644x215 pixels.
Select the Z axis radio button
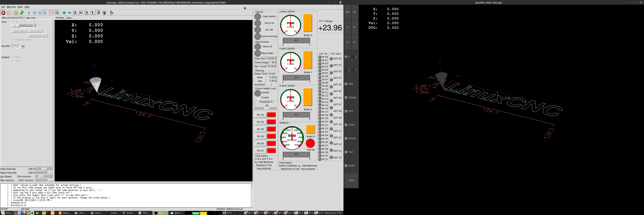point(32,22)
